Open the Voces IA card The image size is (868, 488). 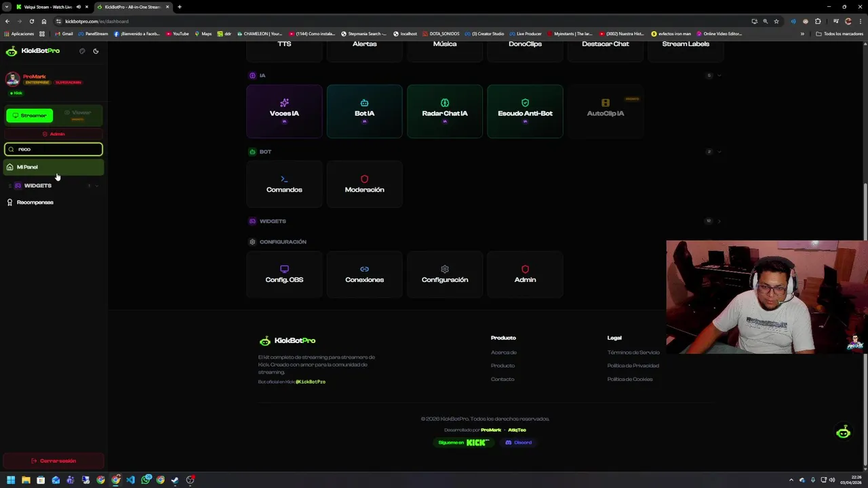point(284,111)
